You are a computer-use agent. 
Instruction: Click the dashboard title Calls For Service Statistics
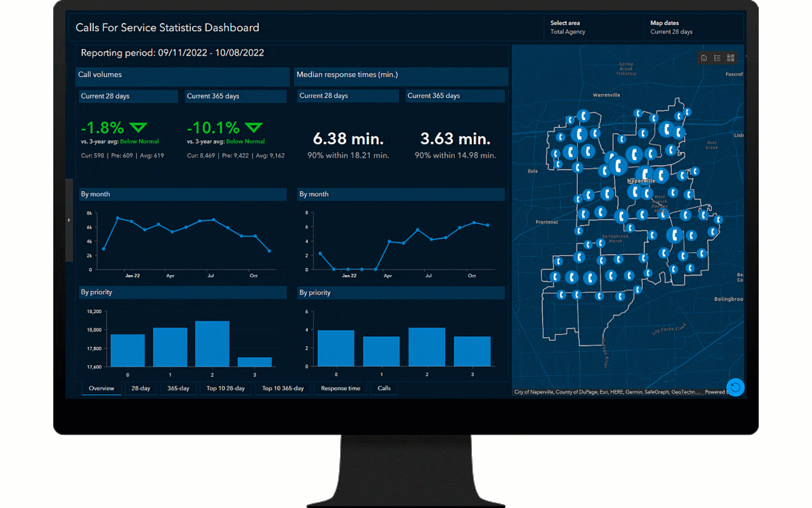167,28
